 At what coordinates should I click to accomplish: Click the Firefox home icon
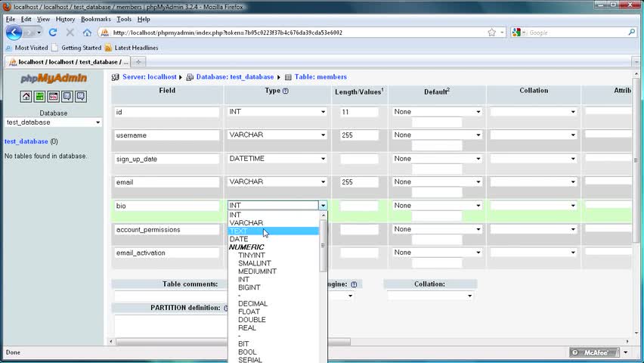point(87,32)
